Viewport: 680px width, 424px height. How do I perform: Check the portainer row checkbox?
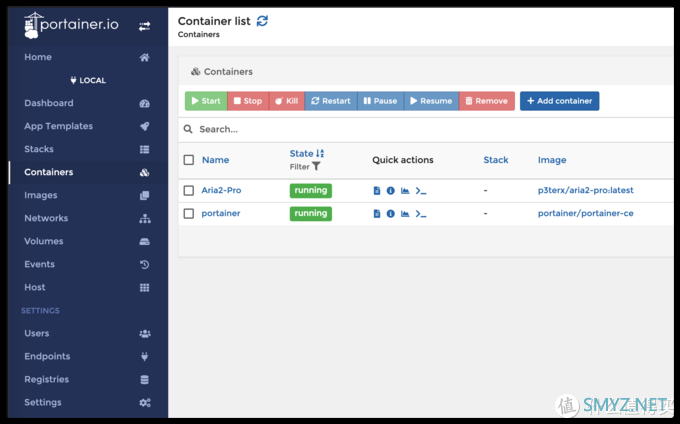(x=189, y=214)
